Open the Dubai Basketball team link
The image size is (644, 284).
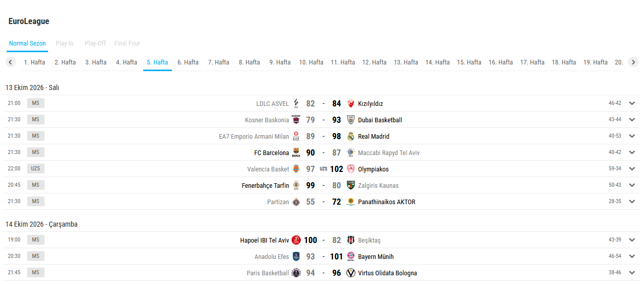tap(380, 120)
